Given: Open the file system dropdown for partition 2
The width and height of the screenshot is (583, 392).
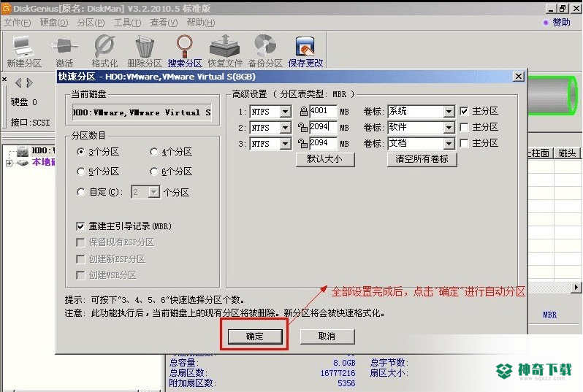Looking at the screenshot, I should click(285, 128).
